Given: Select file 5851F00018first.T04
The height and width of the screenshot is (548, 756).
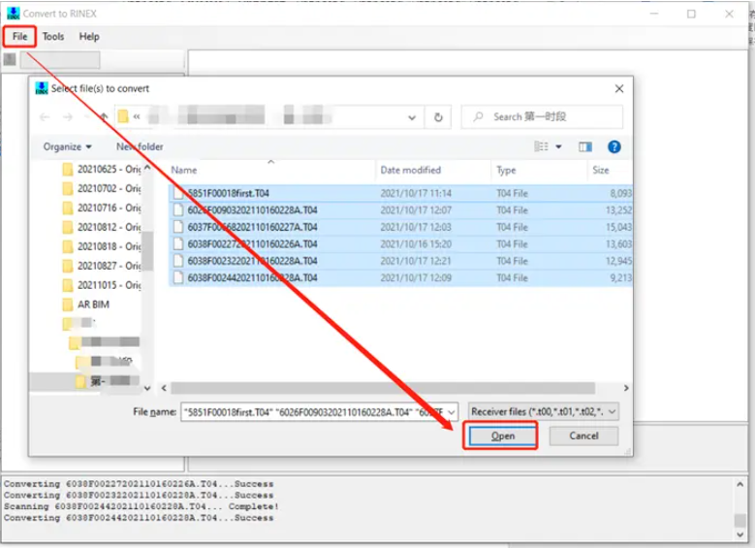Looking at the screenshot, I should point(400,193).
